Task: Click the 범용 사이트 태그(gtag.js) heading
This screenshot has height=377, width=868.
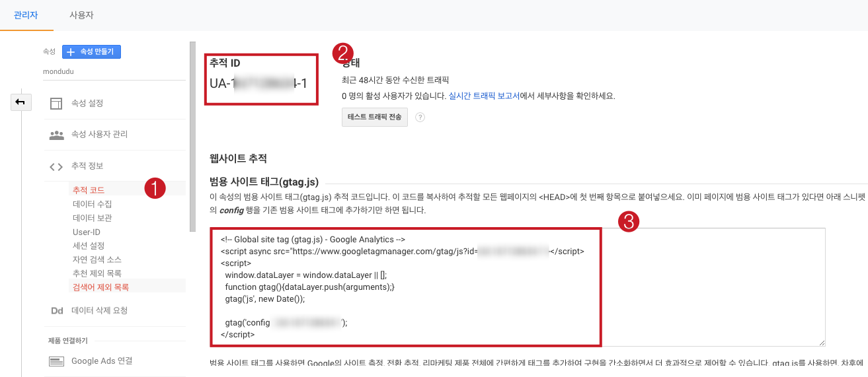Action: point(264,182)
